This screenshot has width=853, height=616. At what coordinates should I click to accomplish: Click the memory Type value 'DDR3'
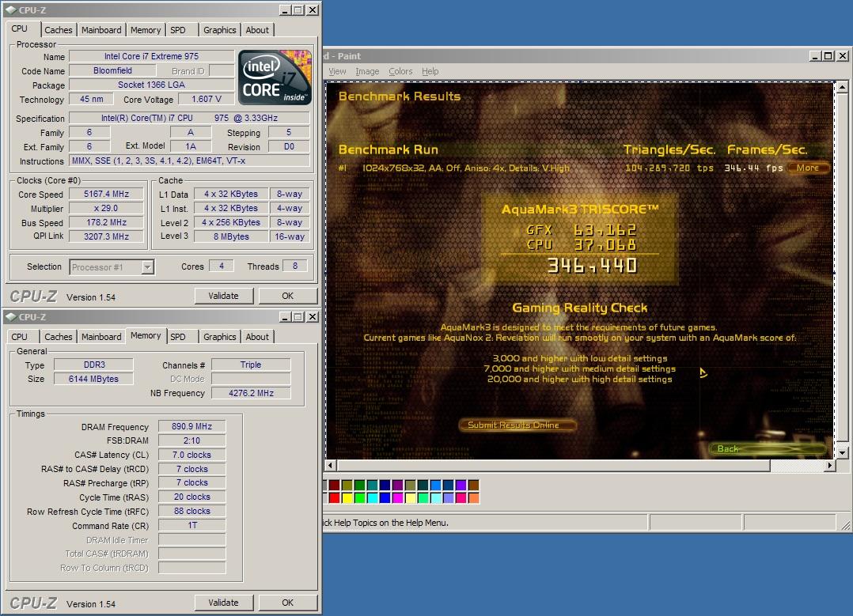click(94, 365)
